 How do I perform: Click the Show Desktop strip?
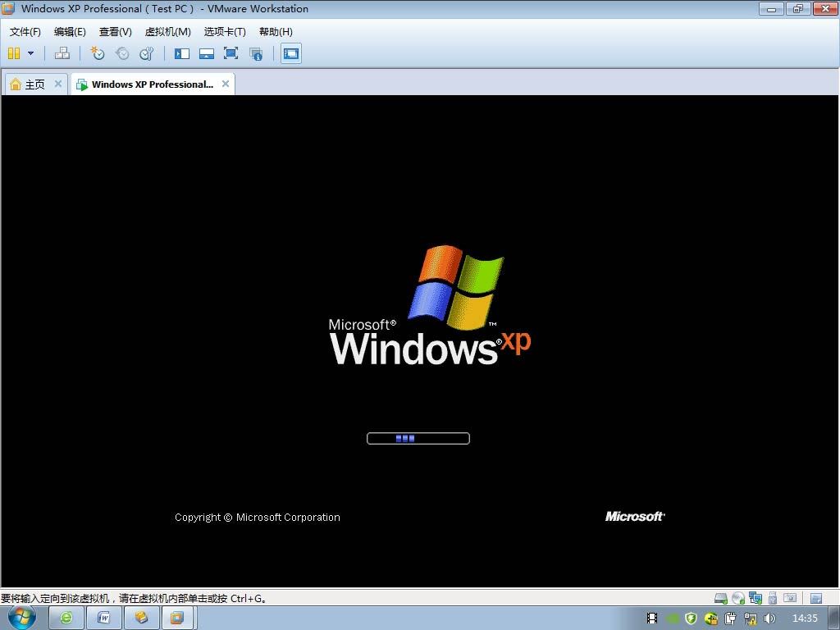834,618
